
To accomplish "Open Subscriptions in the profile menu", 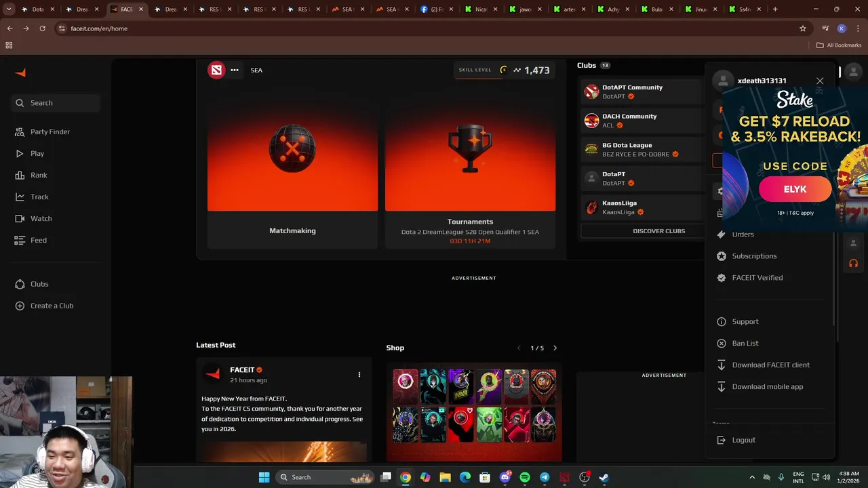I will tap(754, 256).
